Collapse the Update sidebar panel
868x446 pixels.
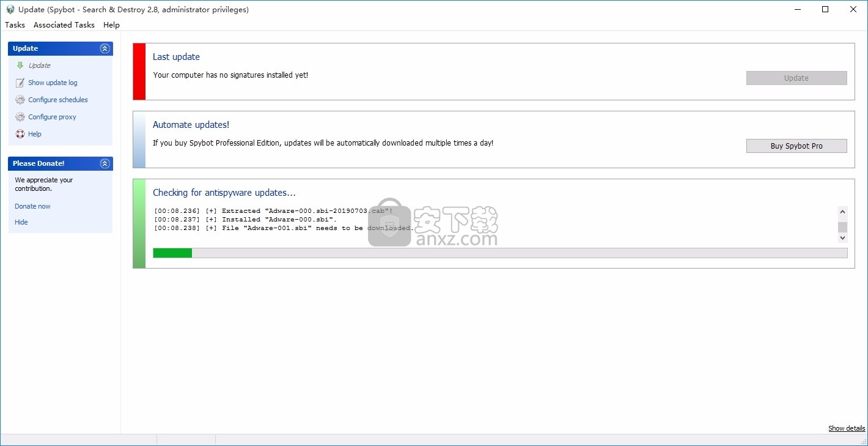[105, 48]
